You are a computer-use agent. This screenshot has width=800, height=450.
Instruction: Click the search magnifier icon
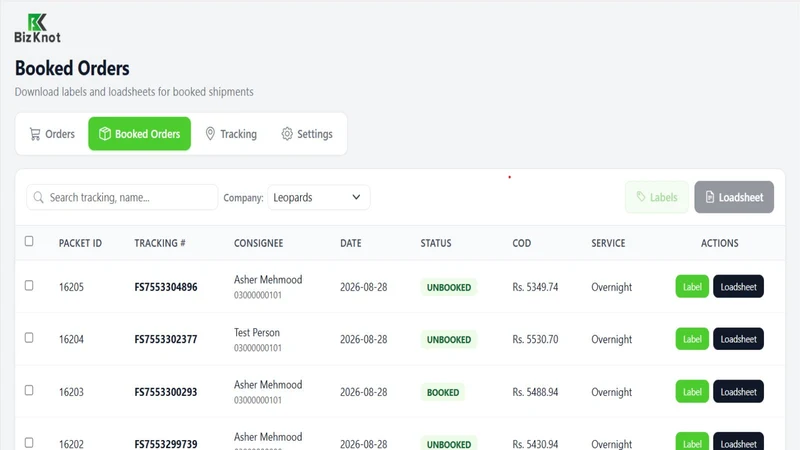pyautogui.click(x=38, y=197)
